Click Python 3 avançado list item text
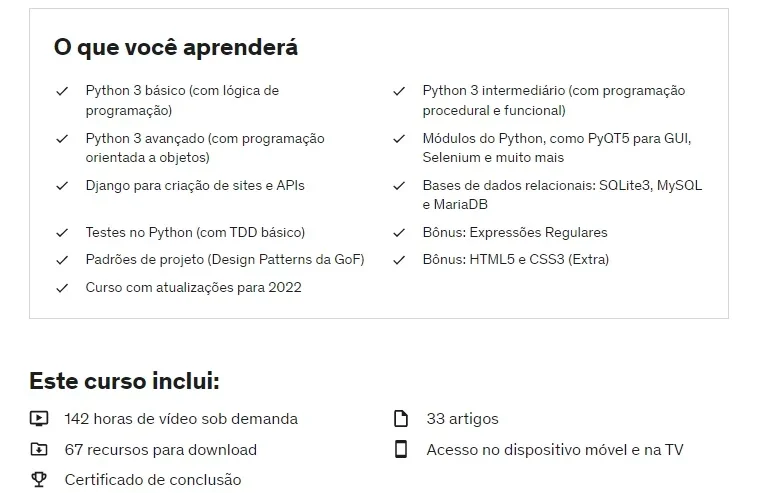 205,148
